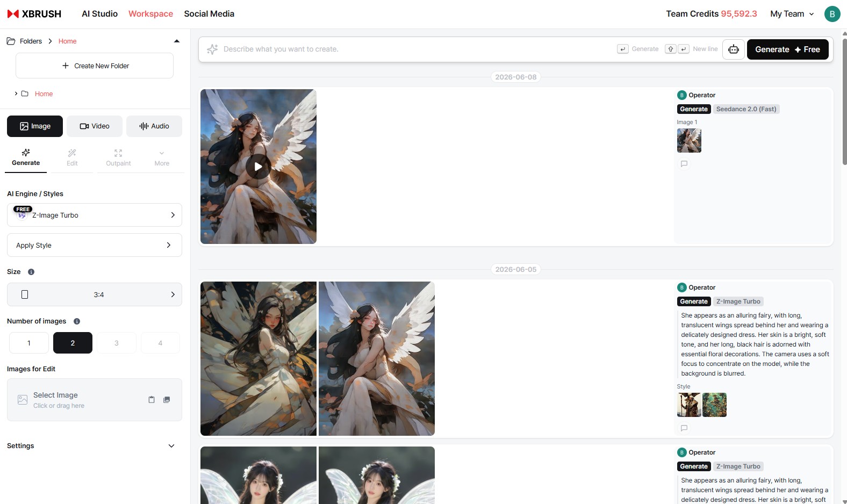Click the Generate Free button
This screenshot has width=847, height=504.
tap(787, 49)
